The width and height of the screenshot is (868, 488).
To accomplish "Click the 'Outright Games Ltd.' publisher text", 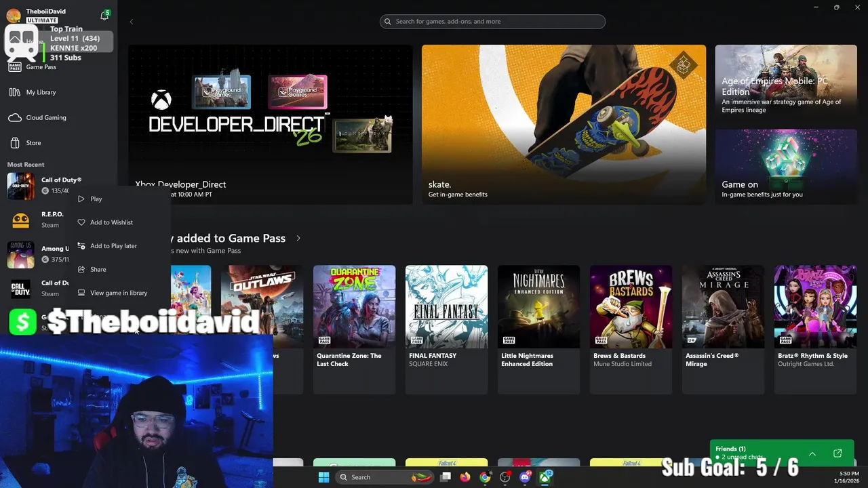I will tap(806, 364).
